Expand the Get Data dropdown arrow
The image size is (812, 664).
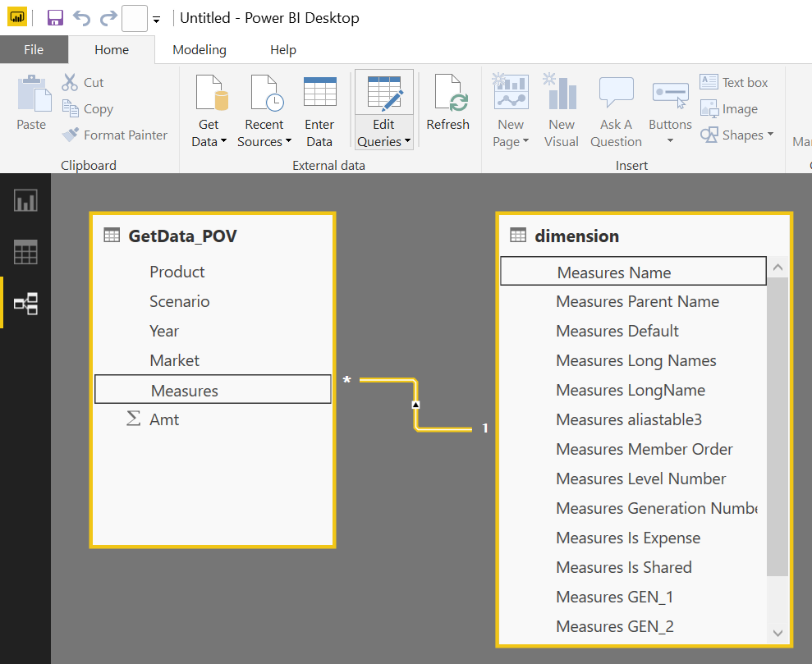click(x=223, y=141)
